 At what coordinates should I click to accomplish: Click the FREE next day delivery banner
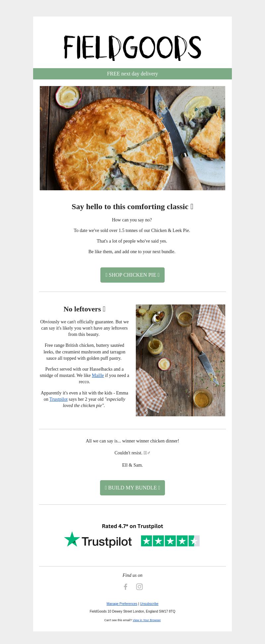tap(132, 74)
